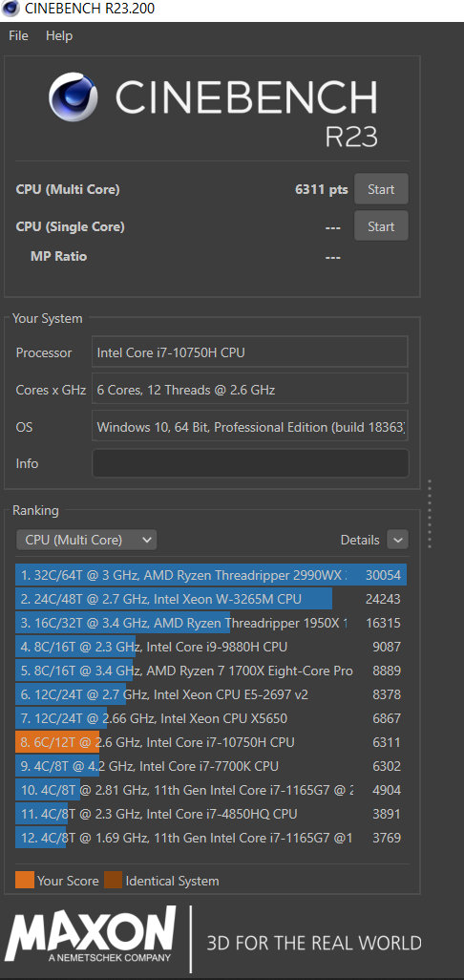Viewport: 464px width, 980px height.
Task: Open the Help menu
Action: tap(58, 35)
